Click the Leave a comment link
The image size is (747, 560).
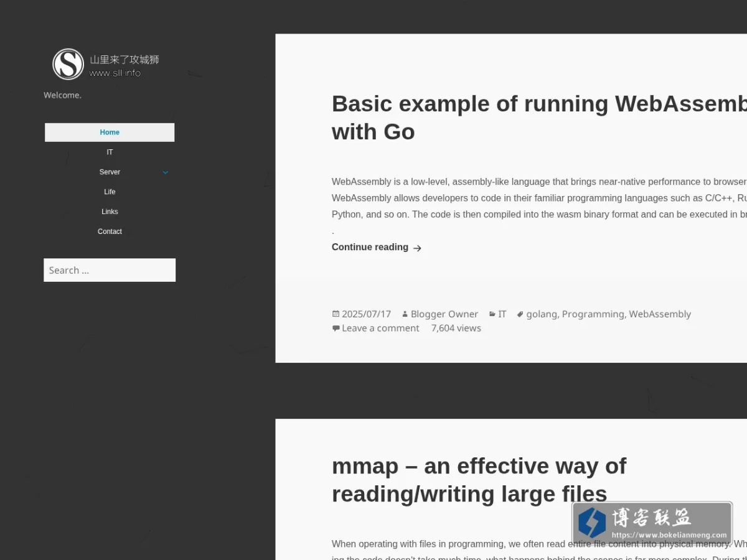[380, 328]
